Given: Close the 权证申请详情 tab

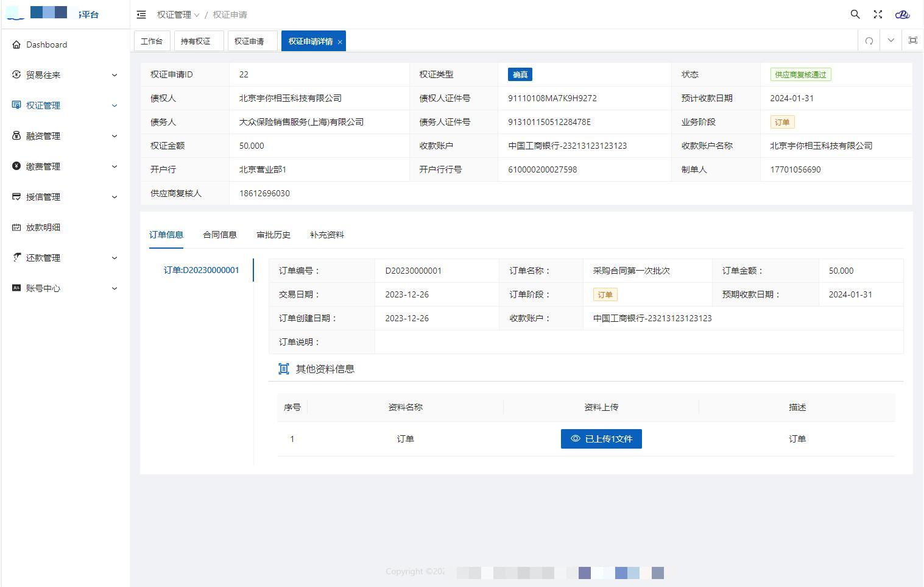Looking at the screenshot, I should [x=340, y=42].
